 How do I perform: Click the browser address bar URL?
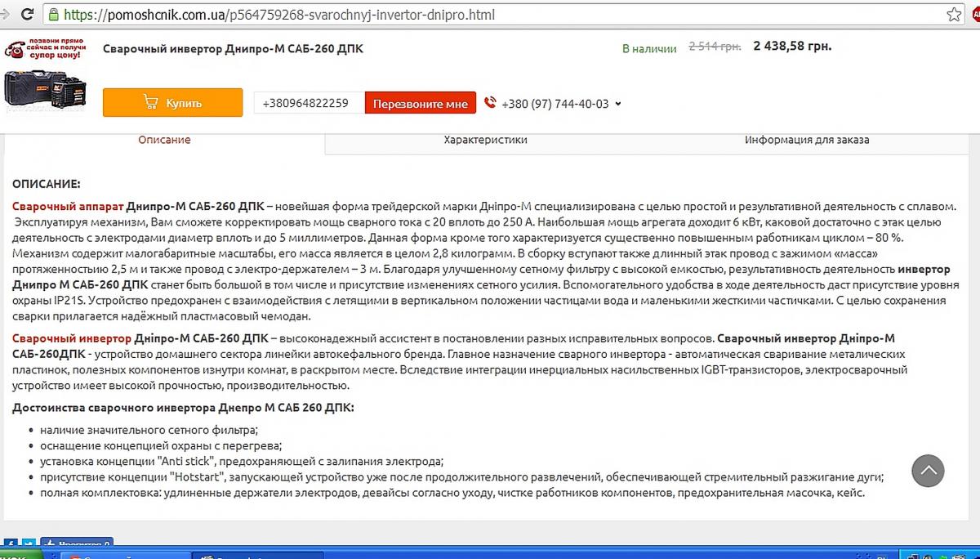[278, 15]
